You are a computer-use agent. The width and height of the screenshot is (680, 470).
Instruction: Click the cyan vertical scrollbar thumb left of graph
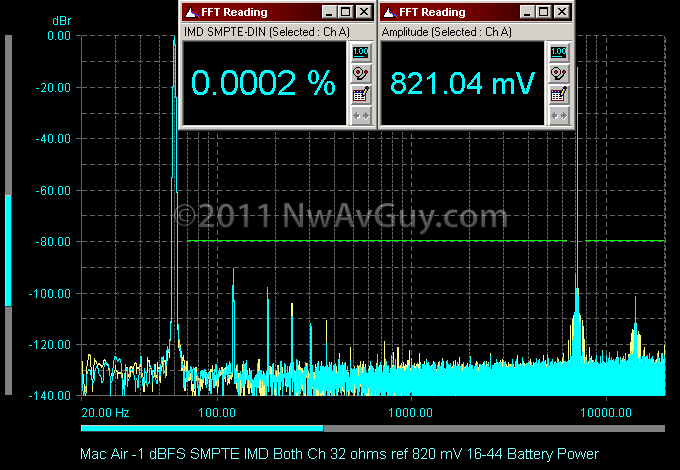click(x=8, y=251)
